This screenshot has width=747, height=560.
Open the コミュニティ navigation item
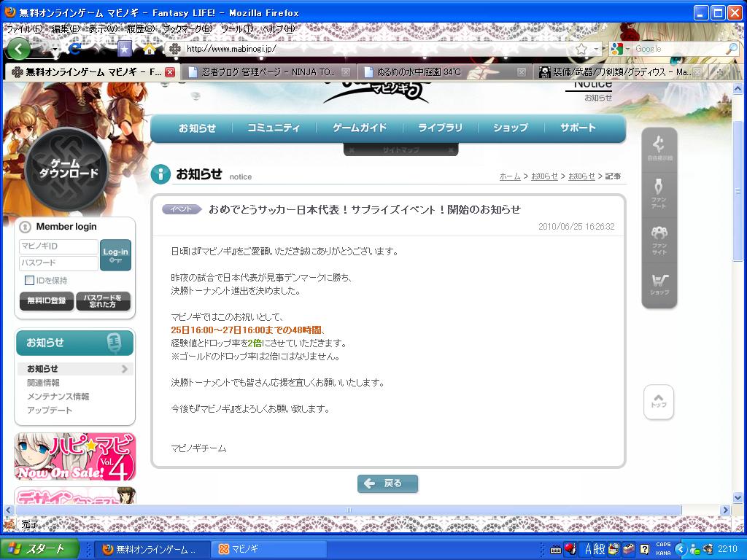pos(274,128)
